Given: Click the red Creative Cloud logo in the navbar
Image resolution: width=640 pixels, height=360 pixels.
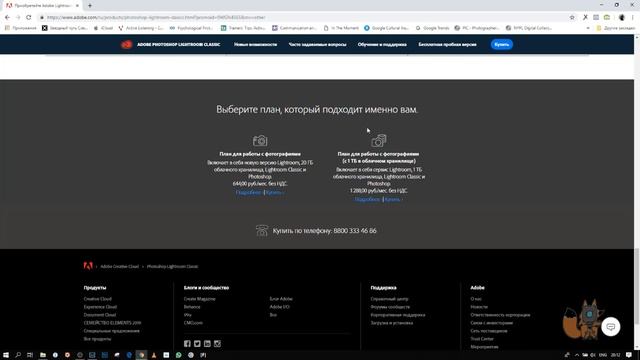Looking at the screenshot, I should pyautogui.click(x=127, y=44).
